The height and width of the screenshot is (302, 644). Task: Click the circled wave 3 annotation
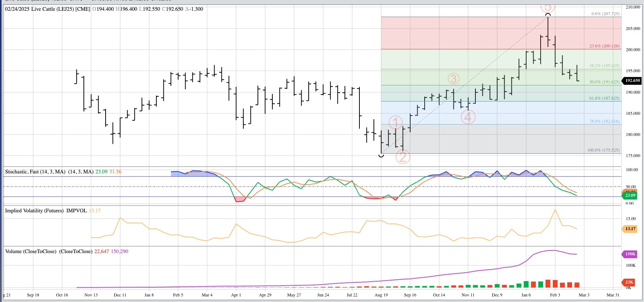pyautogui.click(x=454, y=79)
